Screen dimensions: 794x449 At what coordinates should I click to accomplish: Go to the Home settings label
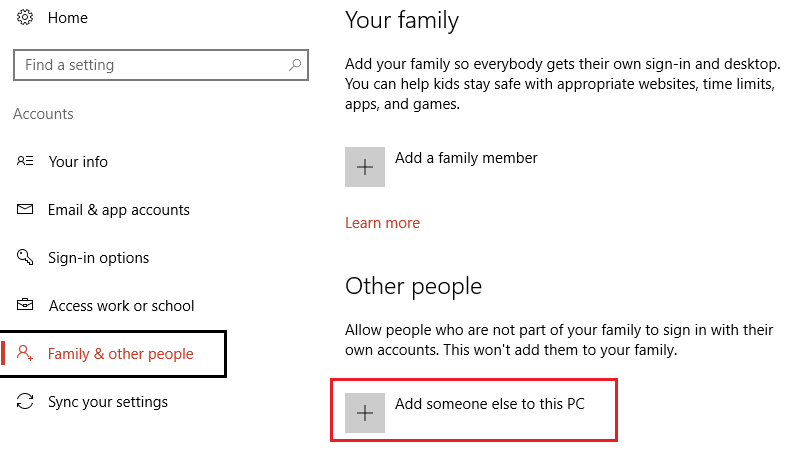[x=67, y=17]
